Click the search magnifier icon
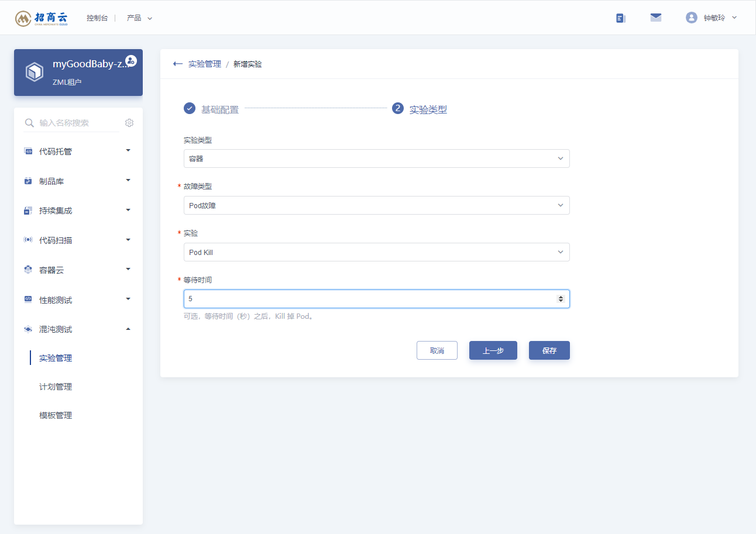The height and width of the screenshot is (534, 756). click(29, 123)
